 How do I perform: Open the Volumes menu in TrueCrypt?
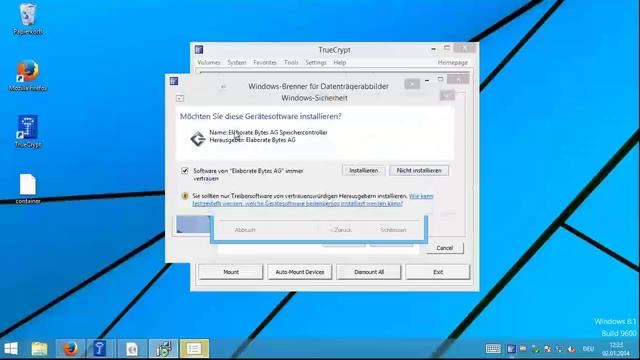click(x=209, y=62)
